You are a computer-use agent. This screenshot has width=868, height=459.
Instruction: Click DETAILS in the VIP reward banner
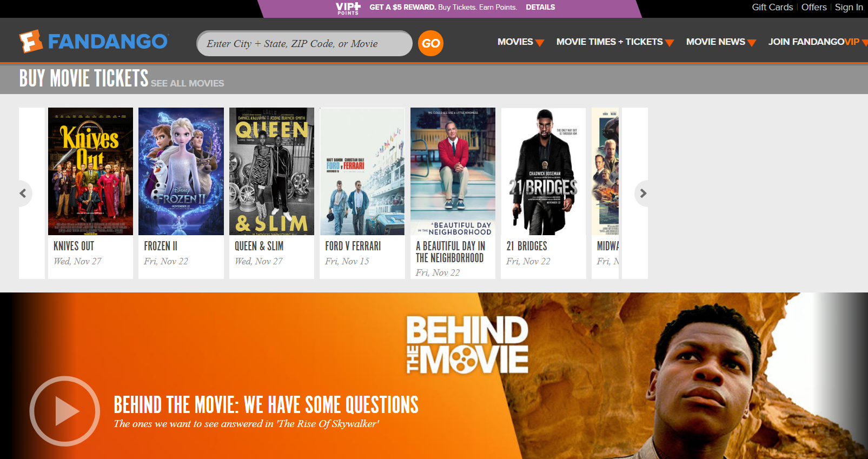pyautogui.click(x=540, y=7)
